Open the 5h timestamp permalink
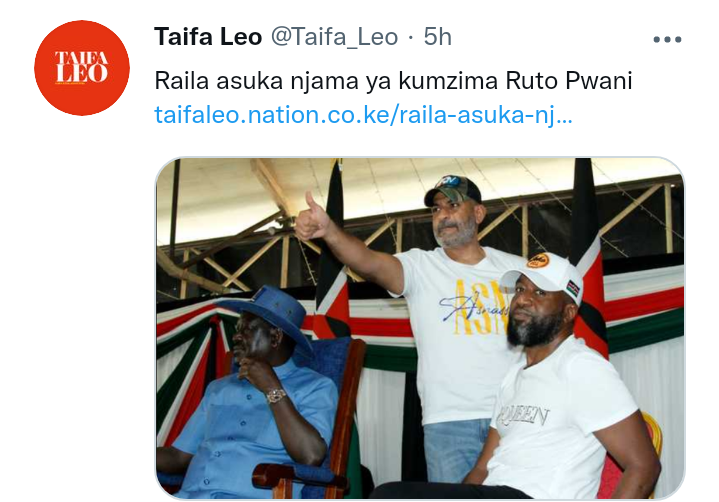This screenshot has width=719, height=502. point(437,37)
